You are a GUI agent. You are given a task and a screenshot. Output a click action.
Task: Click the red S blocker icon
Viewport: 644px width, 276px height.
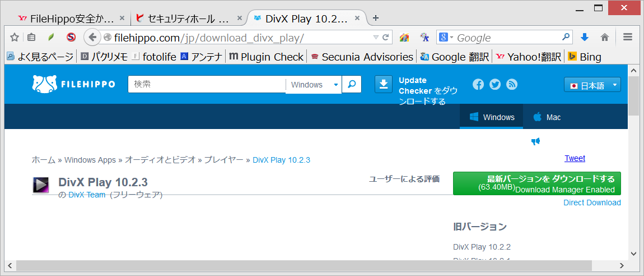coord(72,38)
